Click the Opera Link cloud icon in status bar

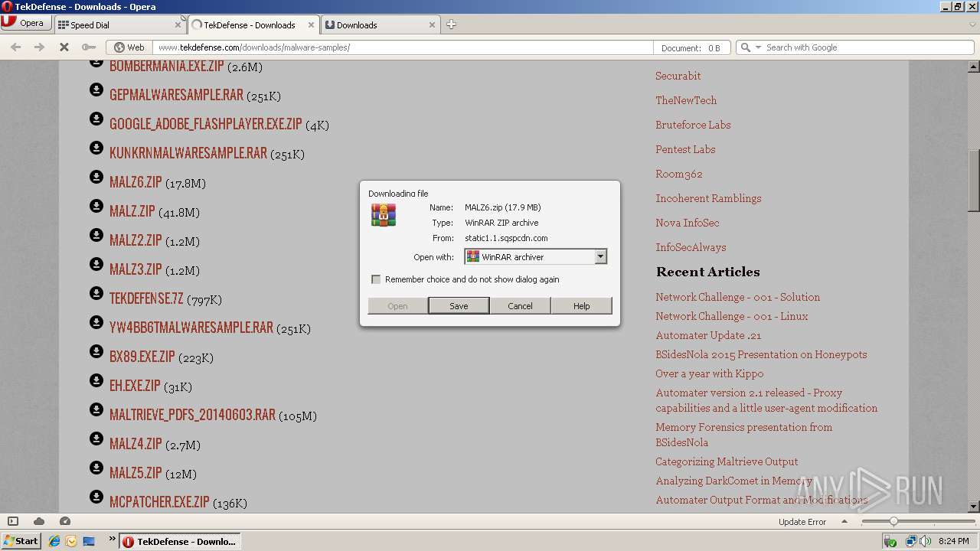point(39,521)
